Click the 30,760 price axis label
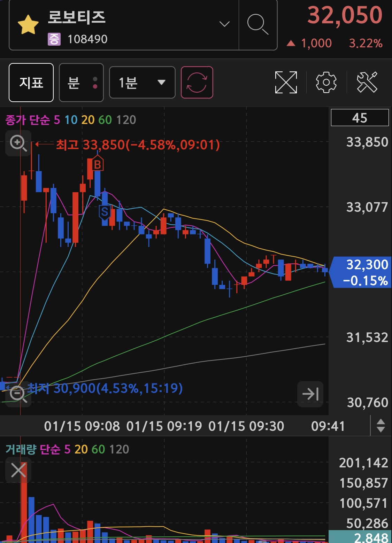Screen dimensions: 392x543 tap(368, 403)
